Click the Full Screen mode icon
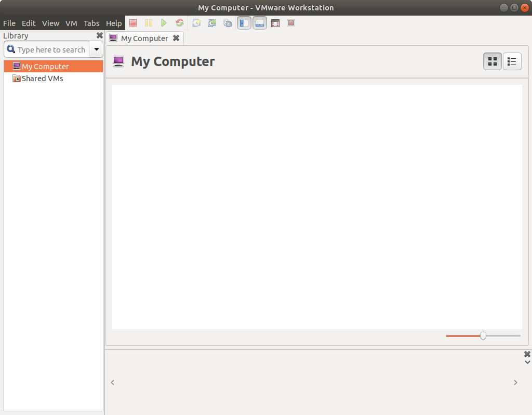Viewport: 532px width, 415px height. point(275,23)
